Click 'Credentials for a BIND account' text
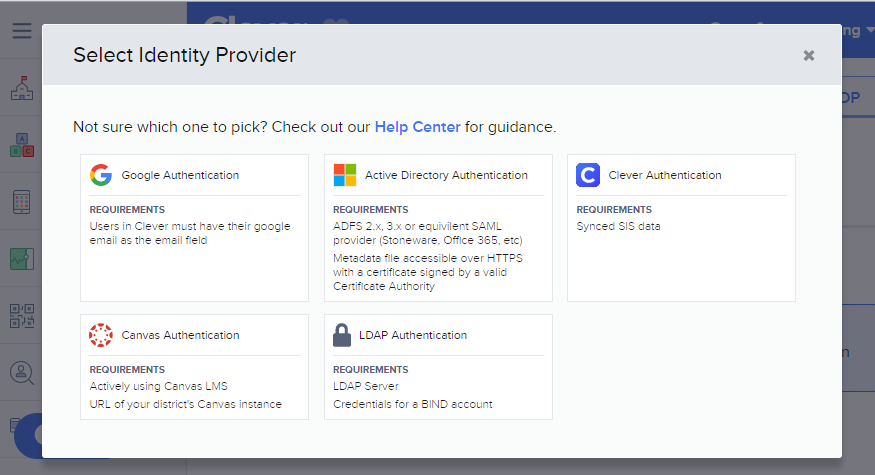Image resolution: width=875 pixels, height=475 pixels. click(412, 404)
